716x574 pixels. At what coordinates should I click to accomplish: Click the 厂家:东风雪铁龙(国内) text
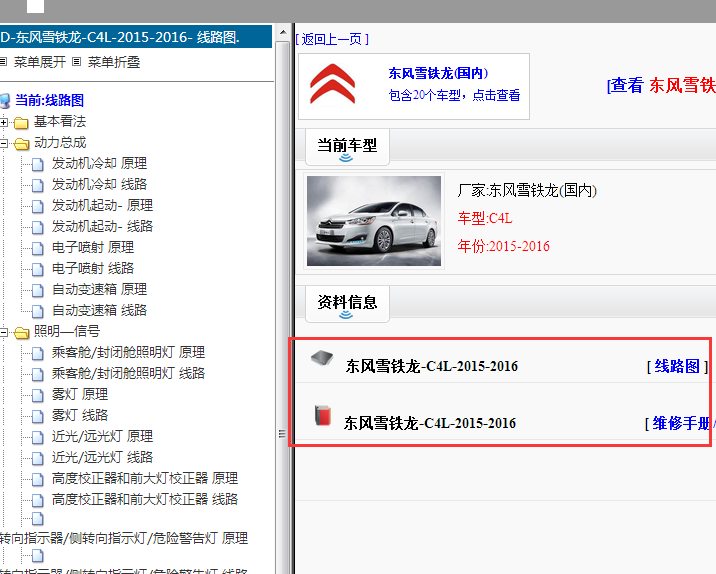[x=527, y=190]
